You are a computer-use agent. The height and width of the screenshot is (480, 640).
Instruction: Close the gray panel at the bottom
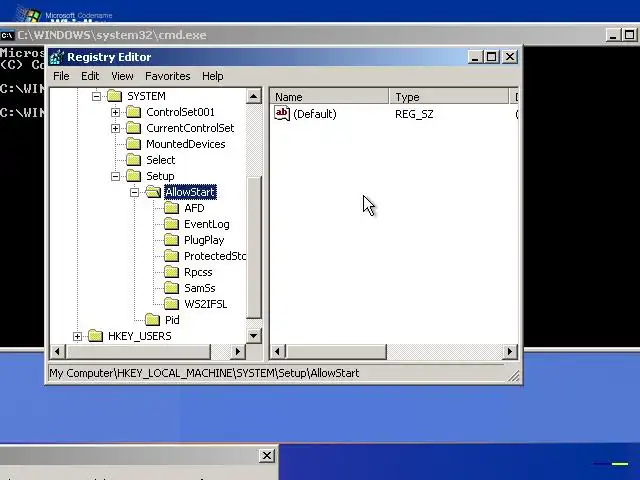tap(267, 456)
